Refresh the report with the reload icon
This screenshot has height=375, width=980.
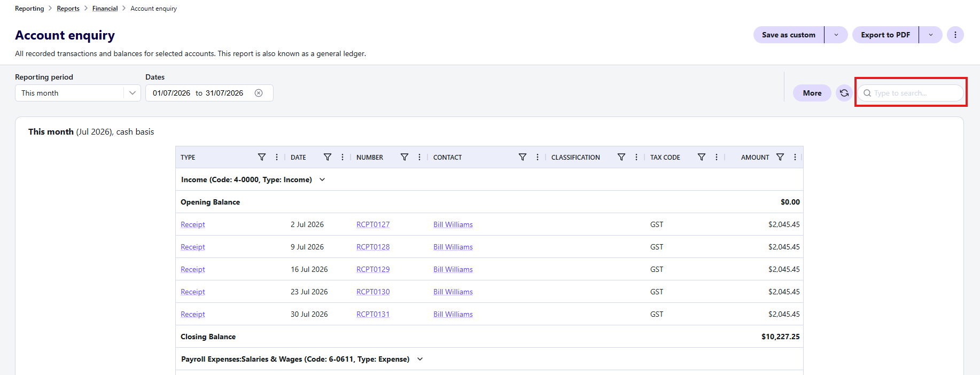844,93
